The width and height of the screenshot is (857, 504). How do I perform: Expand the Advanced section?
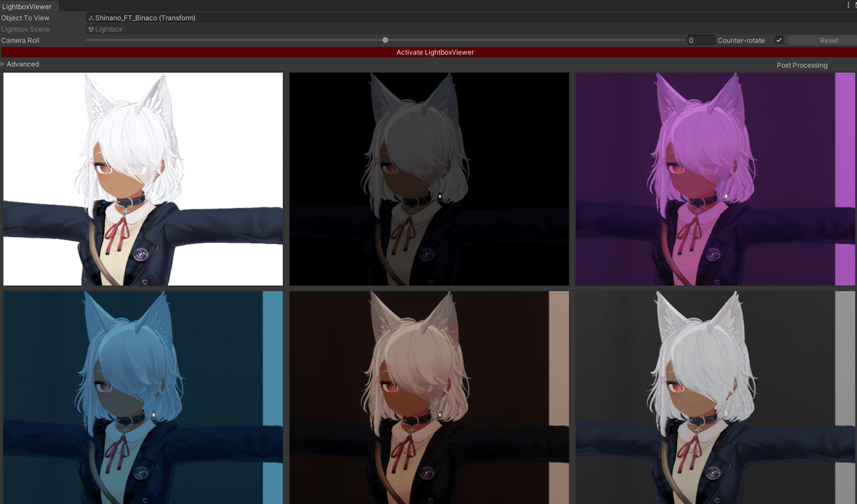click(21, 64)
